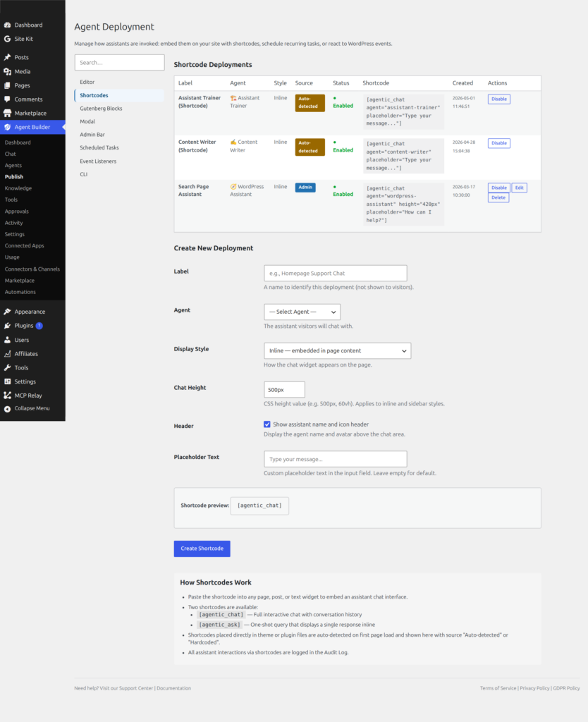Click the Appearance paintbrush icon
Screen dimensions: 588x722
(x=7, y=312)
